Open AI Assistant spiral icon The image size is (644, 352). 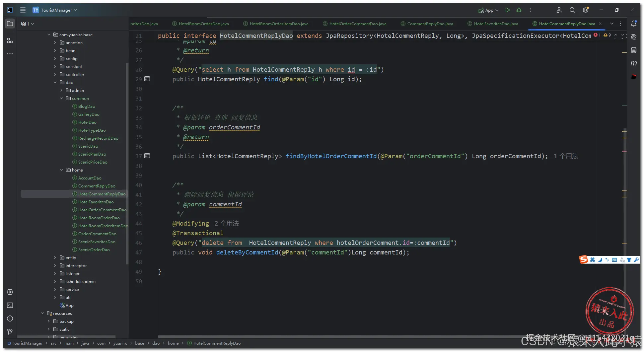click(634, 37)
